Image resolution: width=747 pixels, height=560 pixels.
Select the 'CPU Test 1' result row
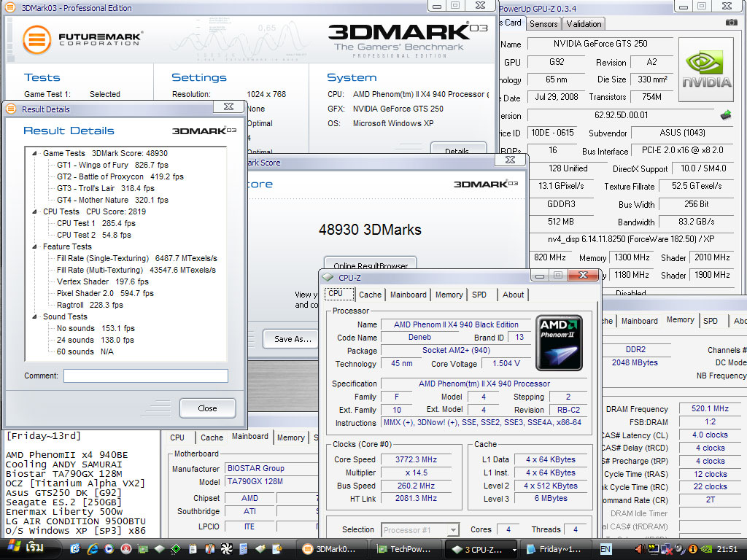(96, 223)
